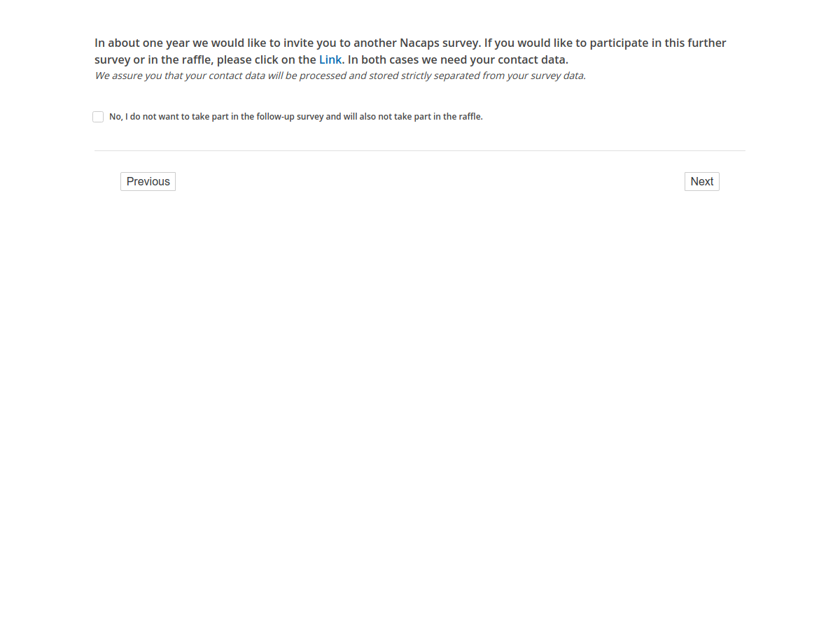The image size is (840, 617).
Task: Click "please click on the" before Link
Action: click(x=266, y=60)
